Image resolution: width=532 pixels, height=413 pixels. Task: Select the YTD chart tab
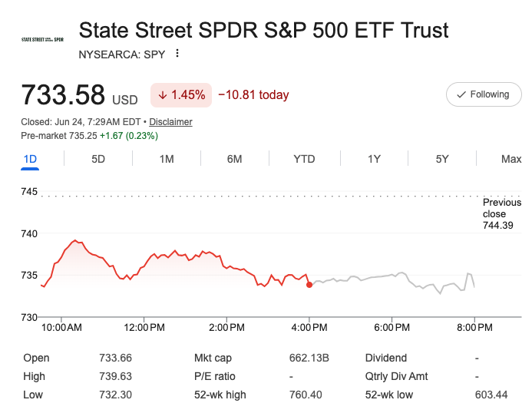coord(304,159)
